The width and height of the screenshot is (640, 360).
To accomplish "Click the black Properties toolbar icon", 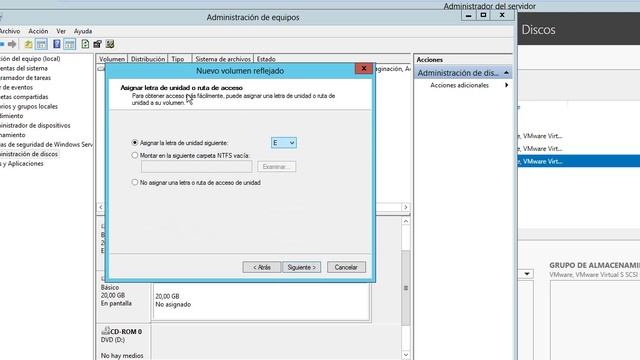I will coord(97,44).
